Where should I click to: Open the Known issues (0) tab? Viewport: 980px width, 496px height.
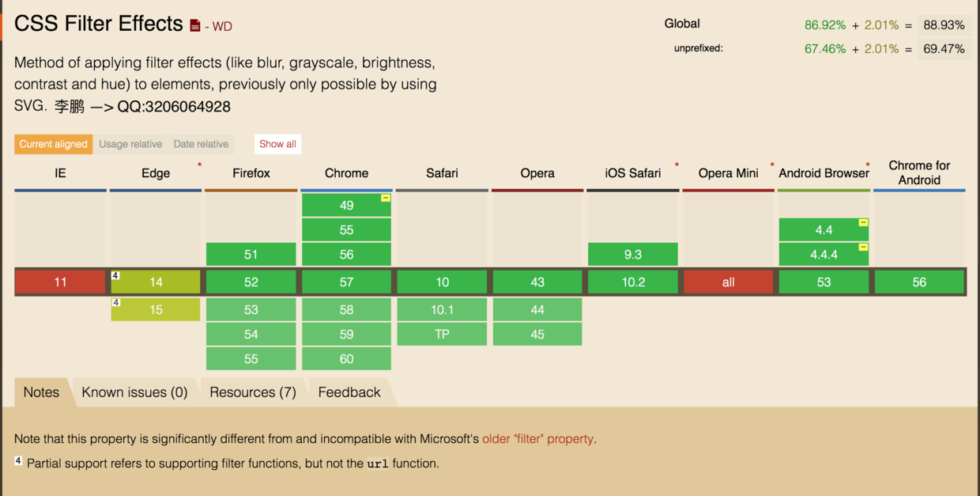coord(134,392)
